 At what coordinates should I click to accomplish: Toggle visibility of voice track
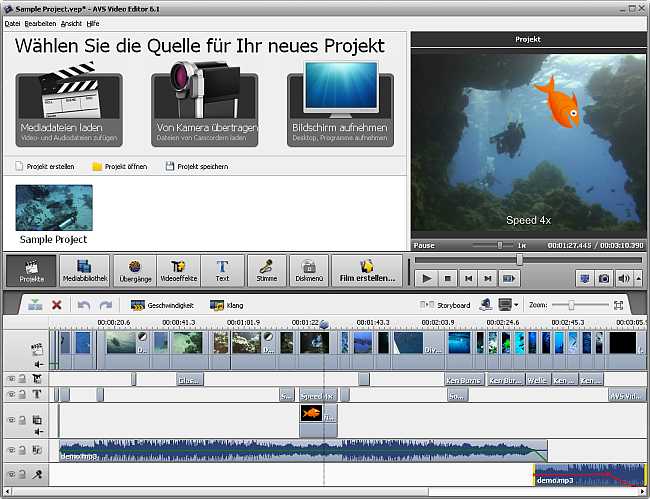tap(11, 474)
